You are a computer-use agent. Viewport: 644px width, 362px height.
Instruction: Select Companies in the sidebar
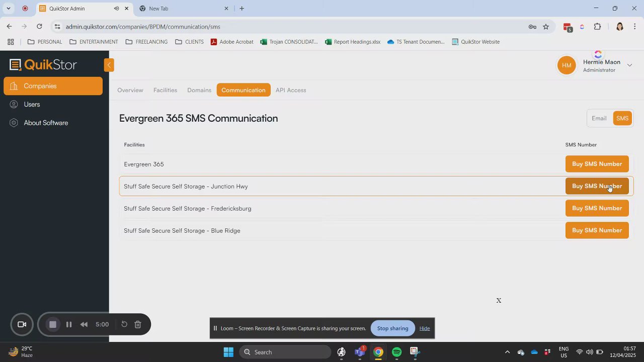[x=53, y=86]
